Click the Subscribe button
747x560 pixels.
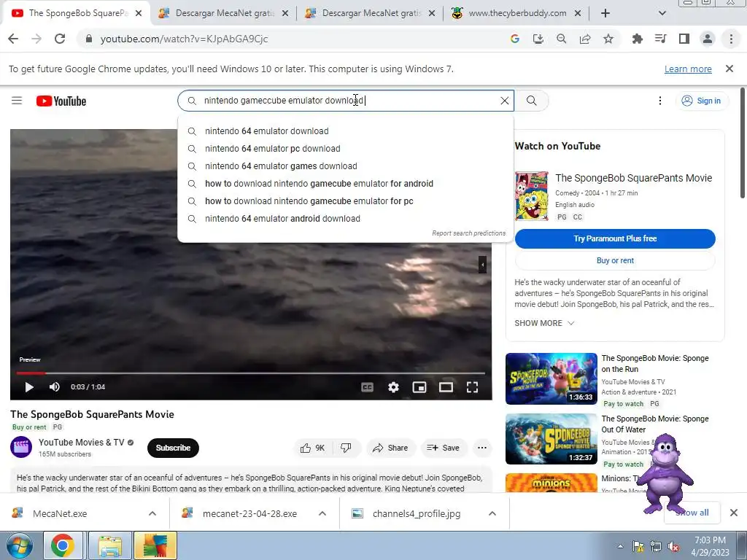[x=173, y=448]
